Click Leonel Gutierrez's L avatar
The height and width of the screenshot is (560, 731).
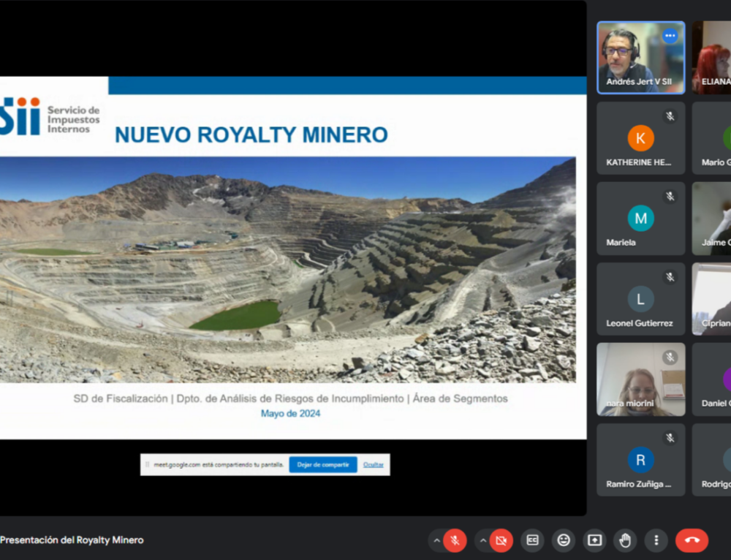[641, 299]
